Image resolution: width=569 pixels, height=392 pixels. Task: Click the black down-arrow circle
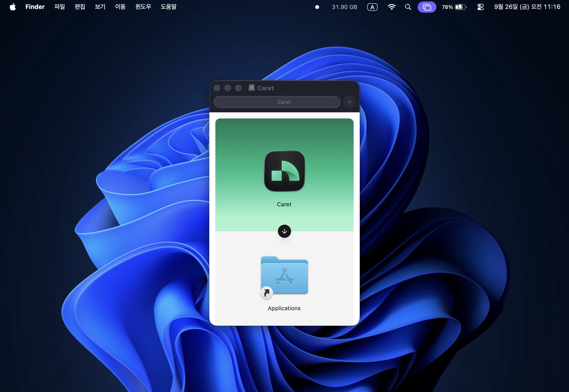coord(284,231)
